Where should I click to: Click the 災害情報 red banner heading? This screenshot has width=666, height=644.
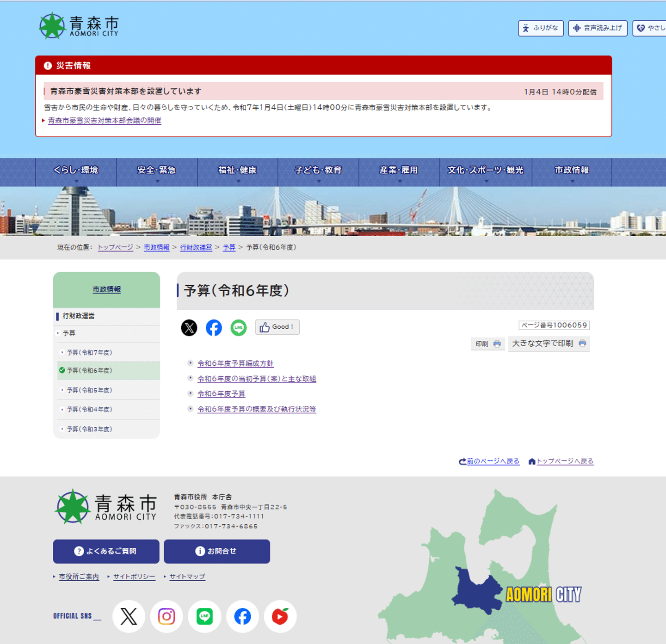(324, 66)
